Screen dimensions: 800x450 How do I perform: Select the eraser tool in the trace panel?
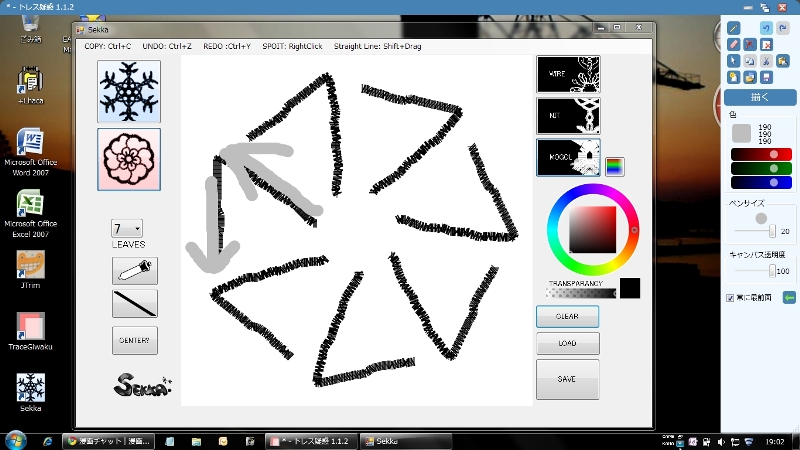coord(733,44)
